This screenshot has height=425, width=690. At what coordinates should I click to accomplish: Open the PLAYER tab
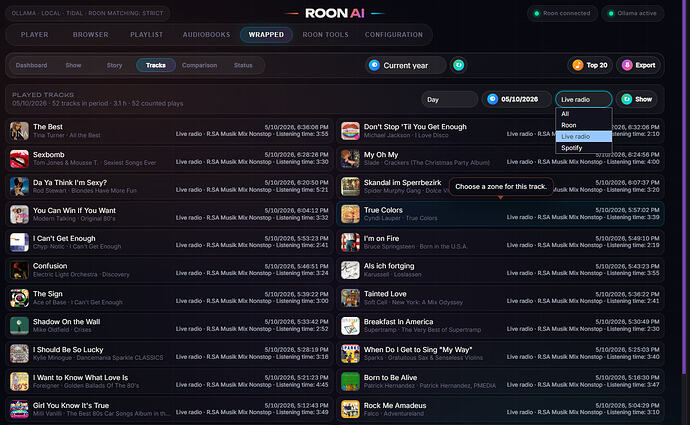click(x=34, y=35)
